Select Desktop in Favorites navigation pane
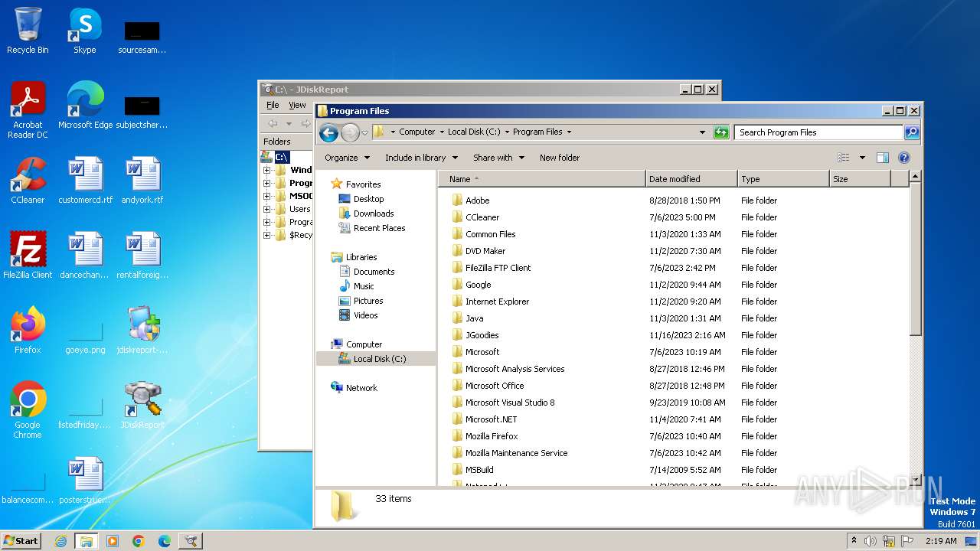 click(368, 199)
